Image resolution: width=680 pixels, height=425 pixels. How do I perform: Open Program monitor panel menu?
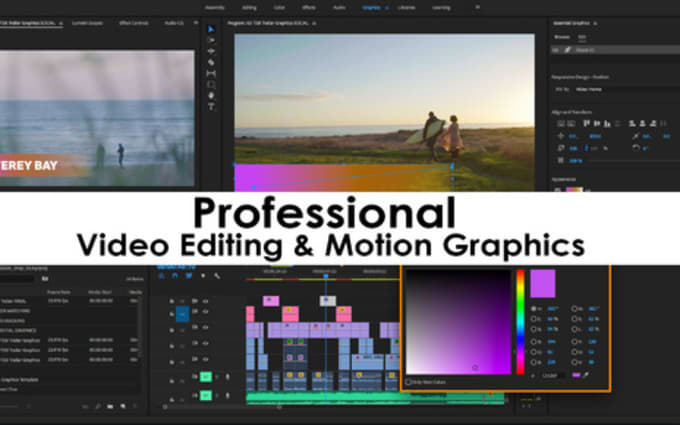click(x=314, y=23)
